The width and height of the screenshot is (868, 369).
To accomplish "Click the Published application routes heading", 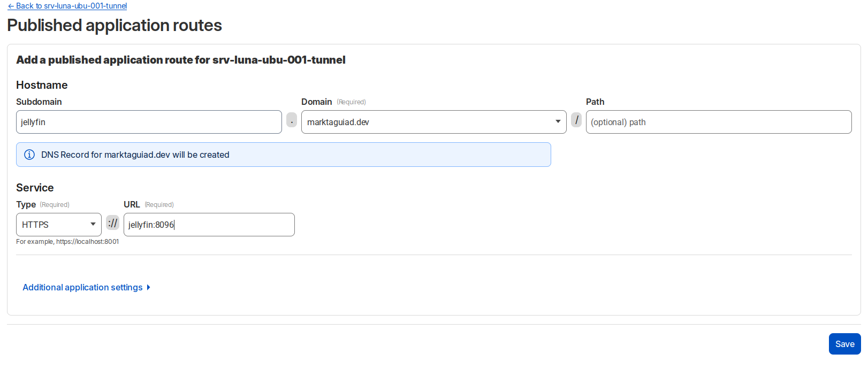I will tap(115, 25).
